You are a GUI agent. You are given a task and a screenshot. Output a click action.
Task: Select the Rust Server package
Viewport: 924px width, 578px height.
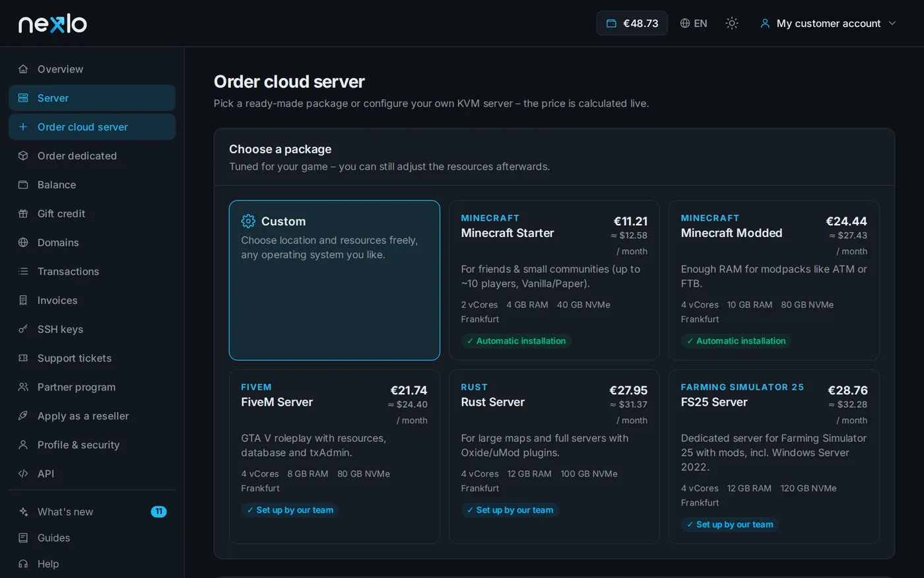(x=554, y=456)
